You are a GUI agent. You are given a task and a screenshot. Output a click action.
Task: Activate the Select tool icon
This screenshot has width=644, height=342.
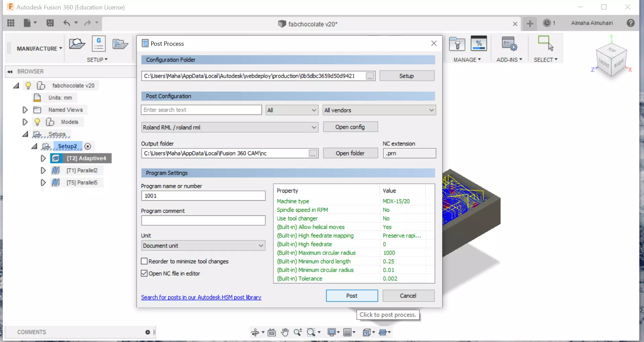click(545, 43)
